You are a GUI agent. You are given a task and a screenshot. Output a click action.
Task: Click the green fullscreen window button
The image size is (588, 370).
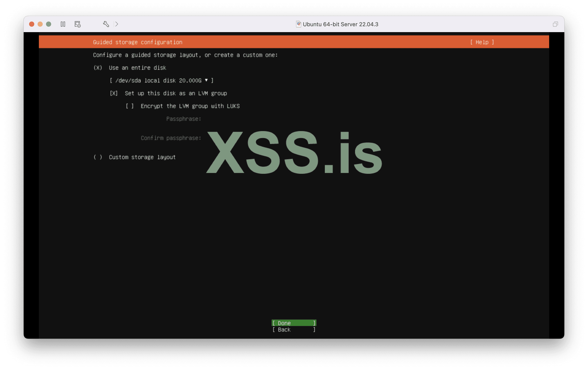pos(49,24)
